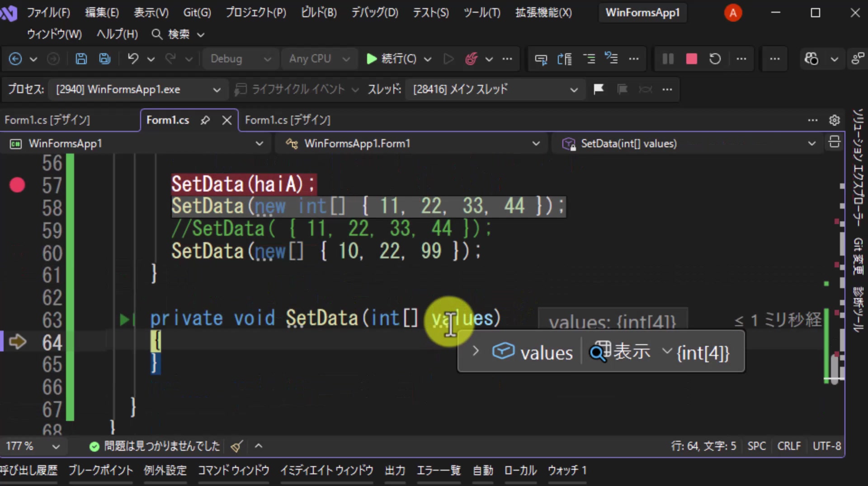Switch to the ローカル tab
Screen dimensions: 868x486
520,471
